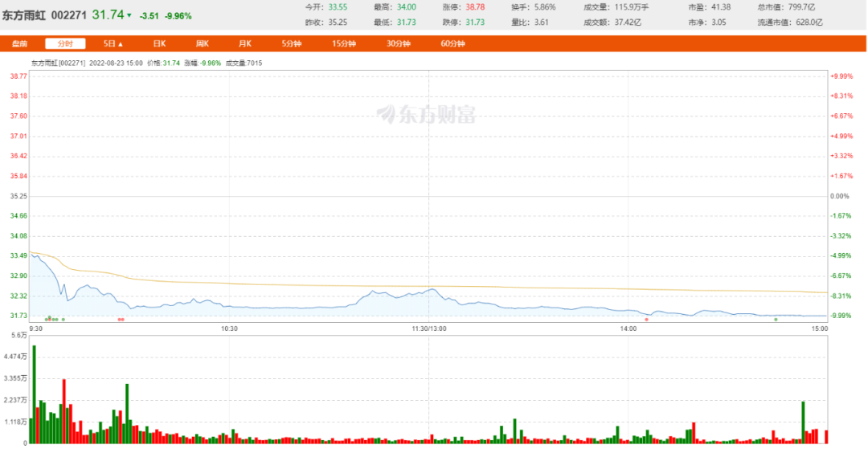
Task: Click the right axis label +9.99%
Action: (x=841, y=76)
